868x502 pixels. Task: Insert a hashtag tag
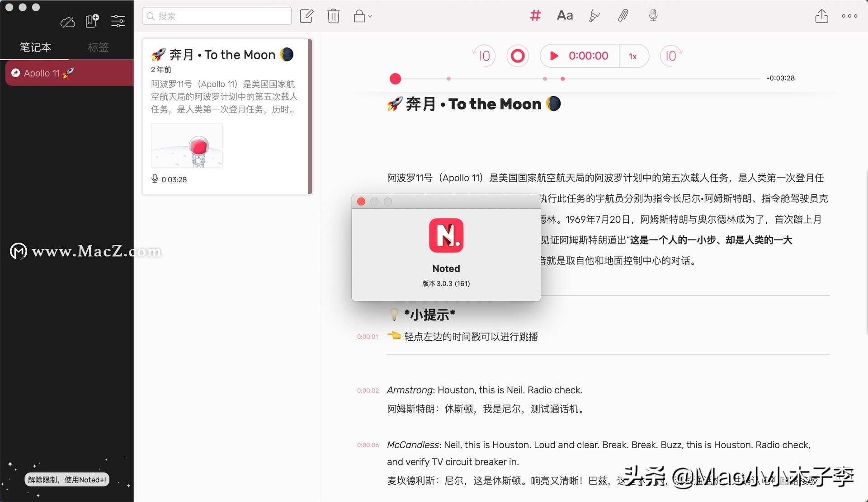tap(535, 16)
